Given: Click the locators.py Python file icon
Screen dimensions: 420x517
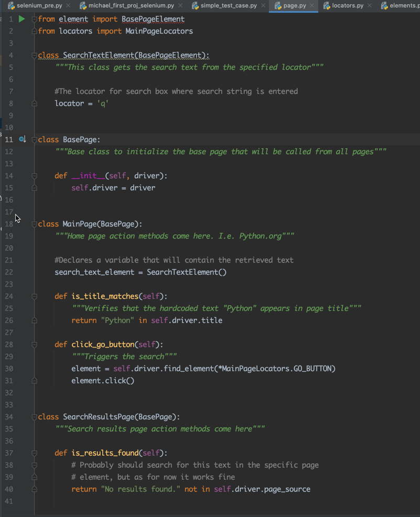Looking at the screenshot, I should click(326, 6).
